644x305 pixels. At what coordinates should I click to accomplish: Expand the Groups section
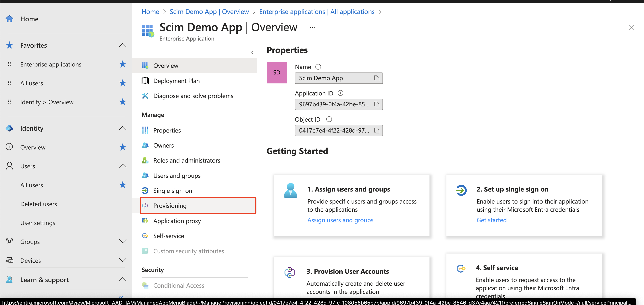tap(122, 242)
